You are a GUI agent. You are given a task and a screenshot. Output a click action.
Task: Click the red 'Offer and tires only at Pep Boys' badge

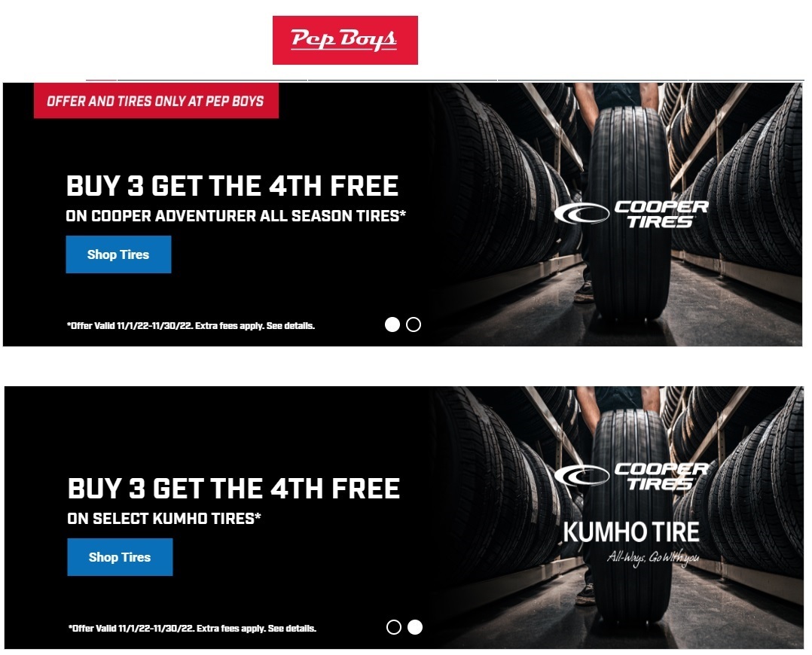coord(156,100)
